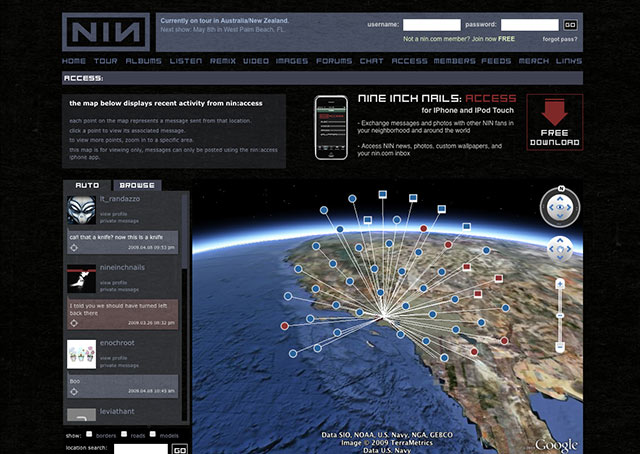Open the CHAT page
Viewport: 640px width, 454px height.
(371, 61)
